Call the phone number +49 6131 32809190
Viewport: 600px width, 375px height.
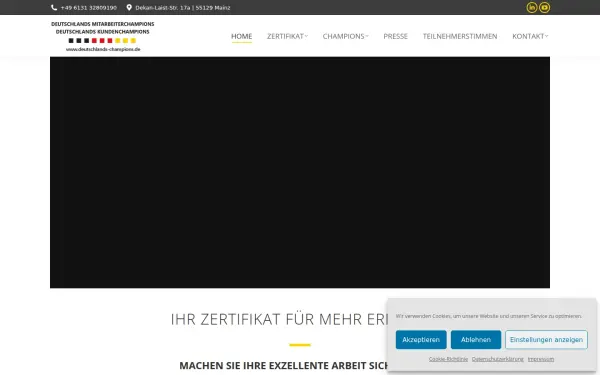click(x=88, y=8)
